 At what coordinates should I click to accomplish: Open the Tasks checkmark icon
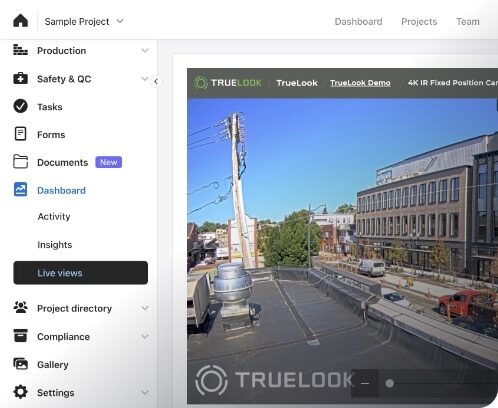click(x=20, y=106)
